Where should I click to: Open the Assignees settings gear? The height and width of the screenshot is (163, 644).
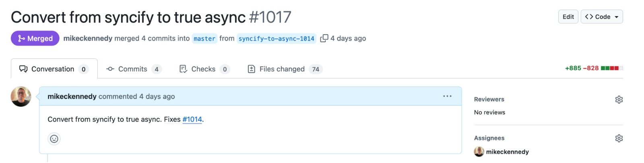619,138
